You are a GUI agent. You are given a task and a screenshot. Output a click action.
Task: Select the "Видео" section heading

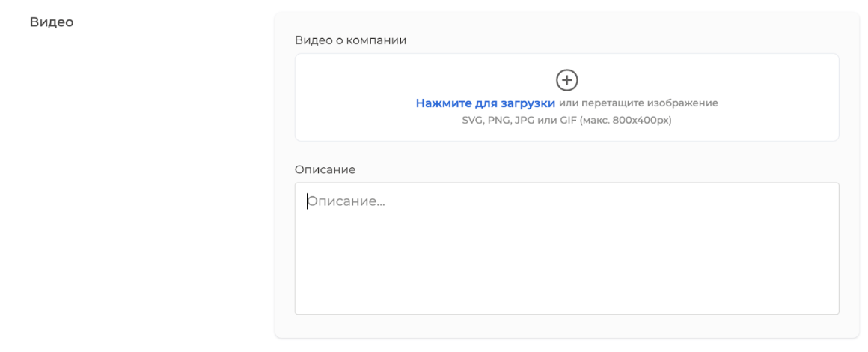click(52, 22)
